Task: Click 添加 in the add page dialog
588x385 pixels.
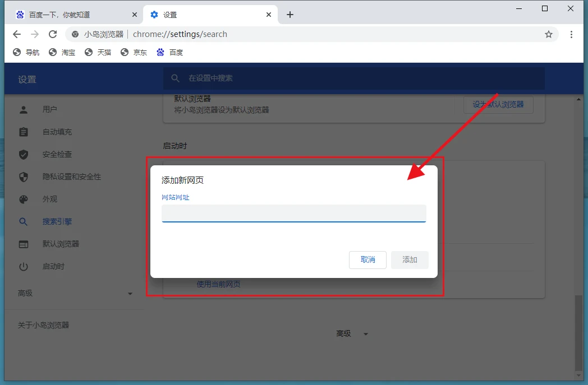Action: (x=410, y=260)
